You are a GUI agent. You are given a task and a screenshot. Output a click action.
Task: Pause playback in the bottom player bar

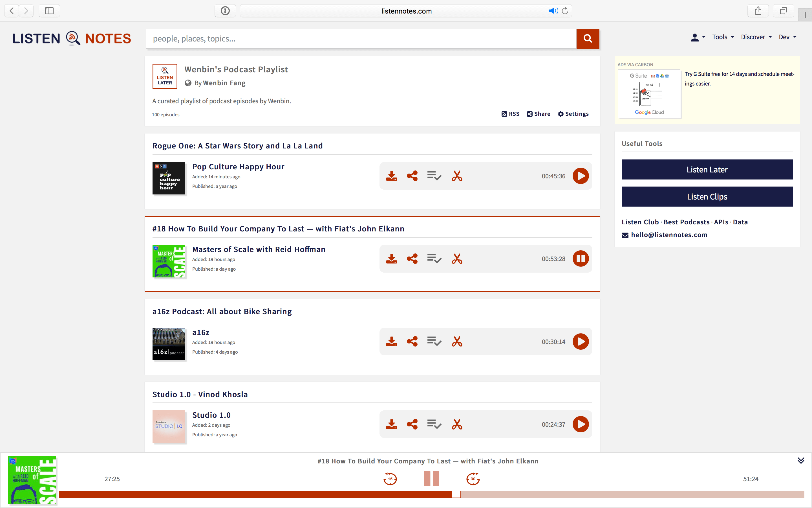point(431,479)
